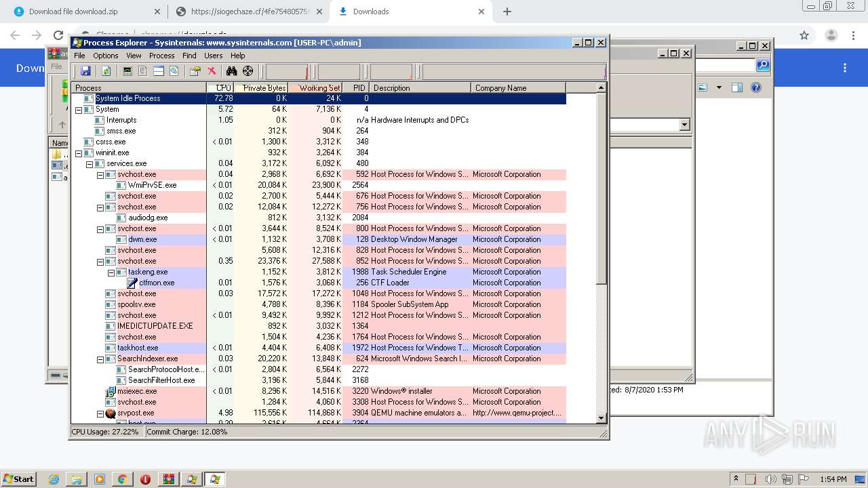Viewport: 868px width, 488px height.
Task: Click Explorer window search magnifier button
Action: click(x=763, y=65)
